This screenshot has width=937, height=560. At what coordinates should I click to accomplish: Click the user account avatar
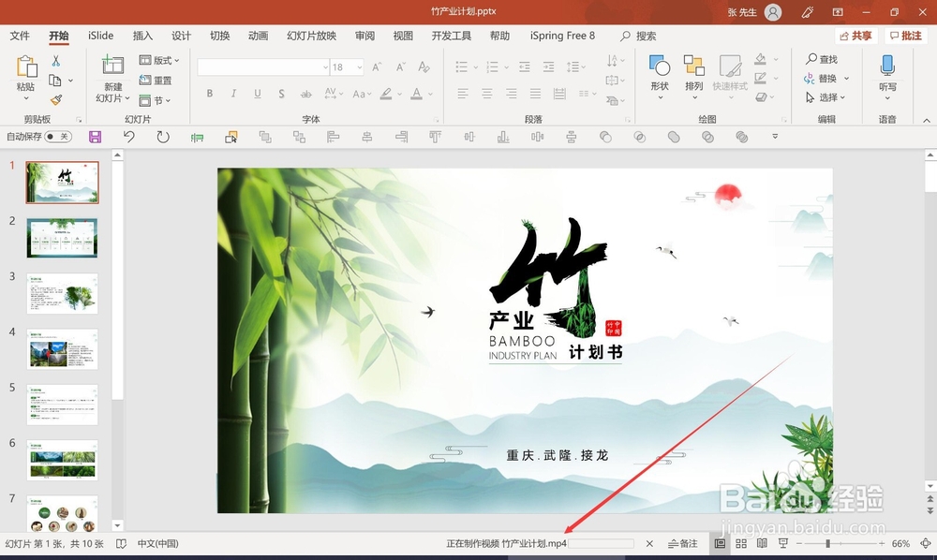(773, 12)
